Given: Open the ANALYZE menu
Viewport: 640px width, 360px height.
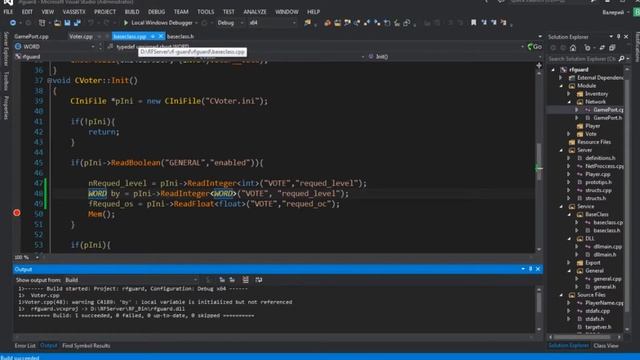Looking at the screenshot, I should pos(255,12).
